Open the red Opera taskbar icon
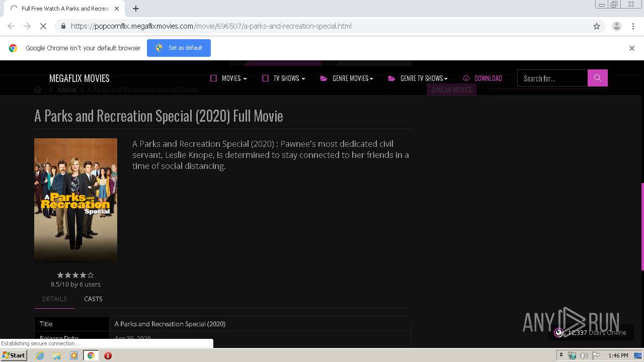 click(x=108, y=355)
